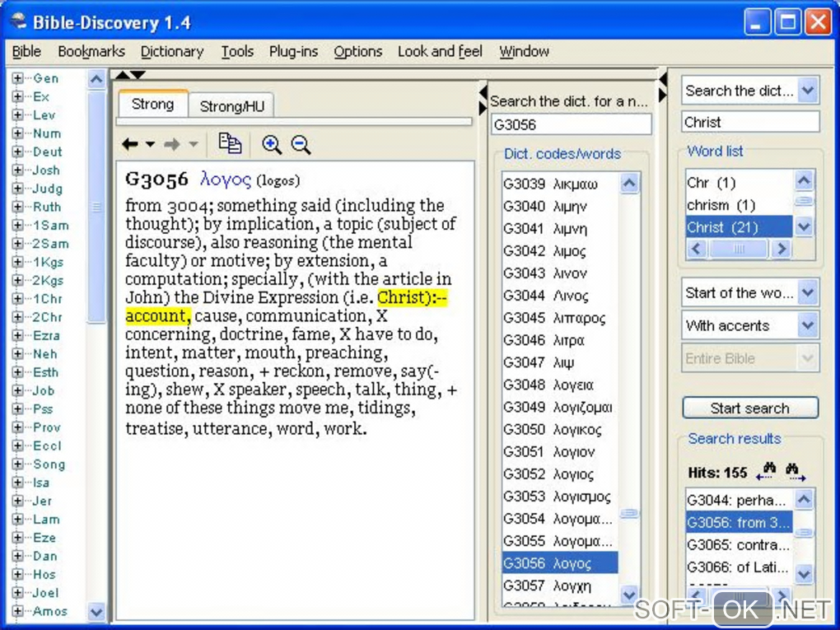Select G3039 λικμαω in the codes list
The height and width of the screenshot is (630, 840).
coord(560,184)
